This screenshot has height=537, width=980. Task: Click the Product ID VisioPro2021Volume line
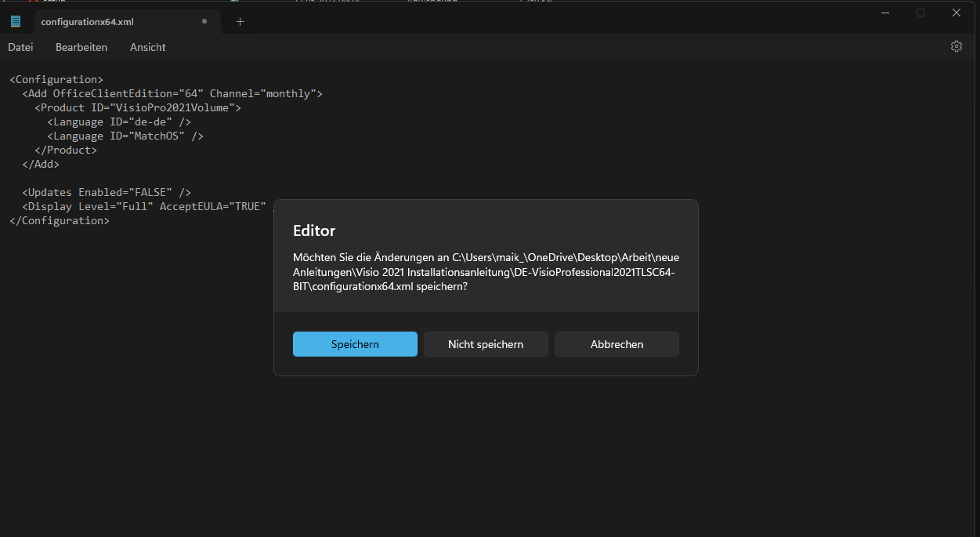[x=138, y=108]
